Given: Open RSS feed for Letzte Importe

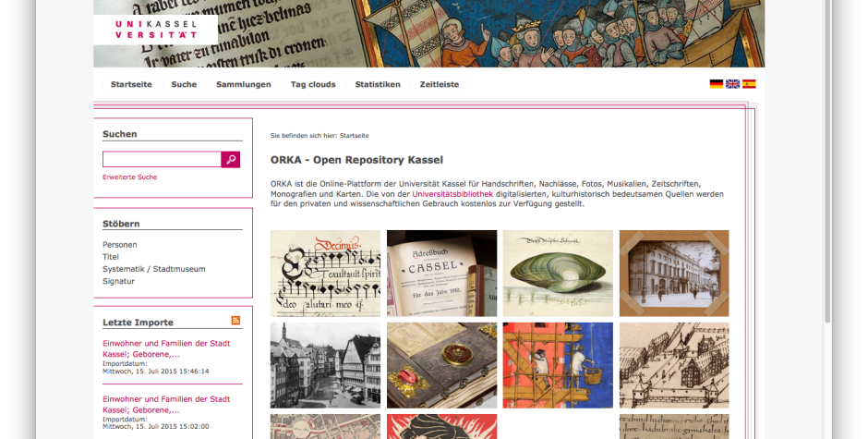Looking at the screenshot, I should [235, 321].
